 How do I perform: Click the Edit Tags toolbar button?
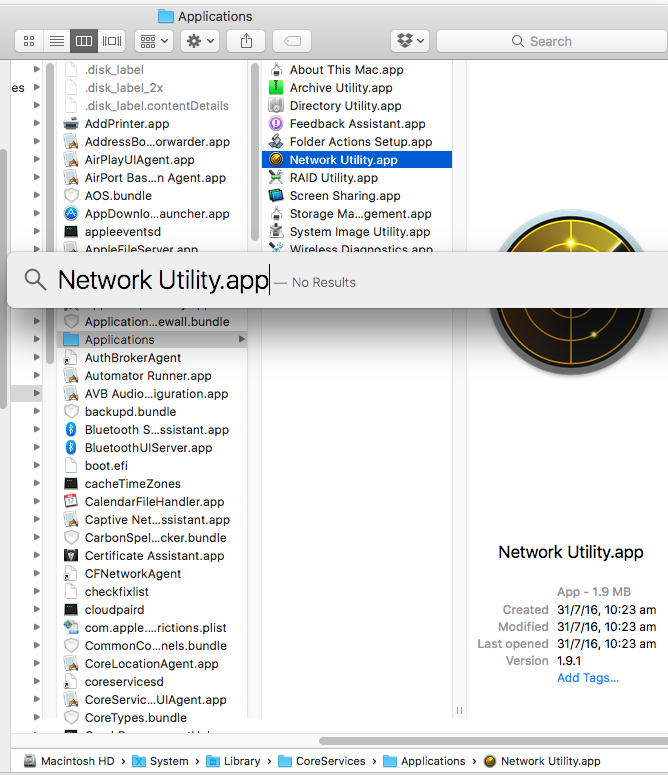[292, 41]
